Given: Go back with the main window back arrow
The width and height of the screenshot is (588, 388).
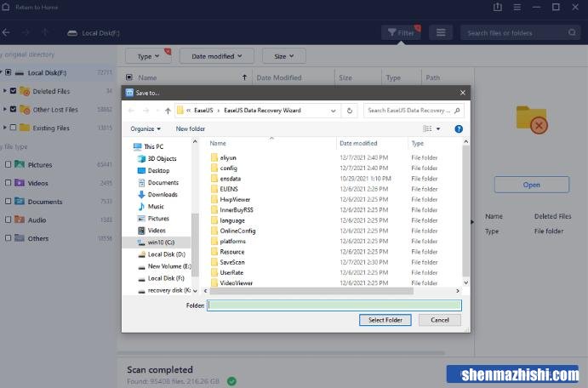Looking at the screenshot, I should [x=6, y=32].
